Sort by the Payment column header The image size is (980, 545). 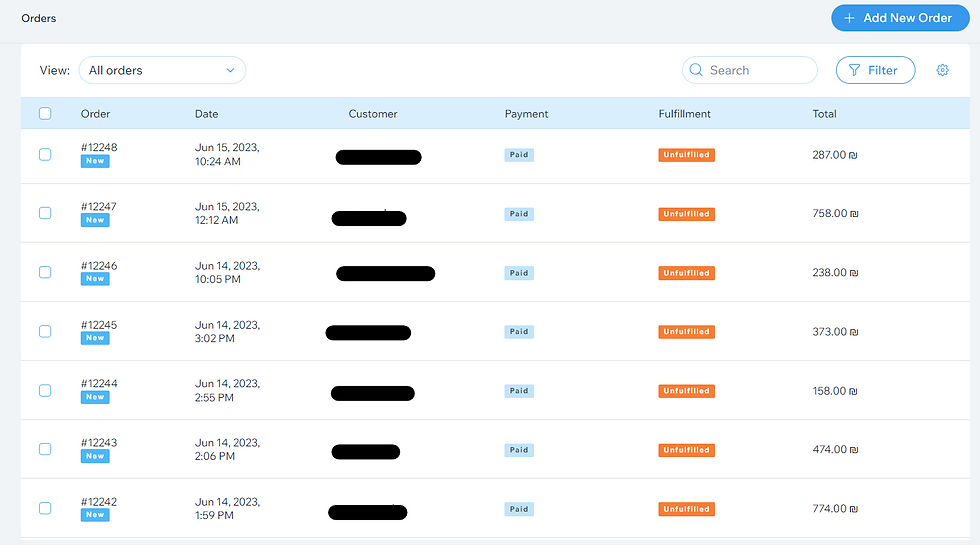point(526,114)
